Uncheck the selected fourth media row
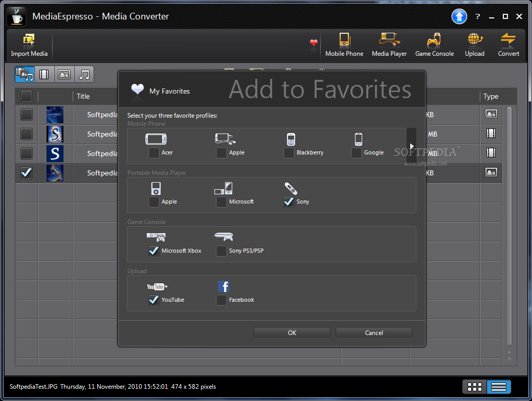The image size is (532, 401). tap(27, 173)
